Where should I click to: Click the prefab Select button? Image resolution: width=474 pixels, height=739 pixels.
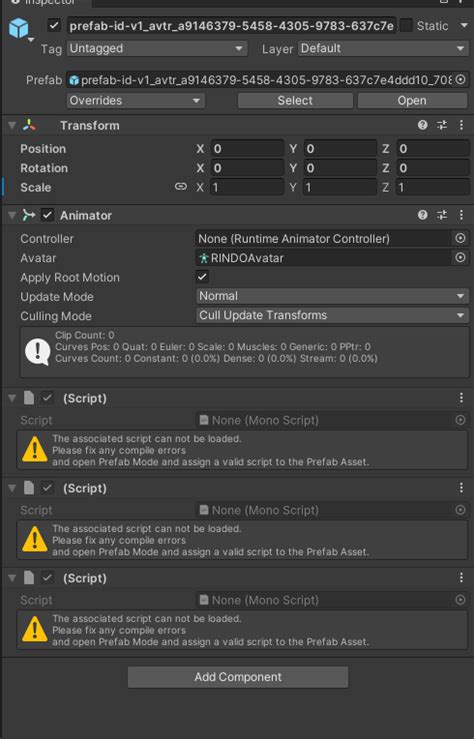point(295,100)
